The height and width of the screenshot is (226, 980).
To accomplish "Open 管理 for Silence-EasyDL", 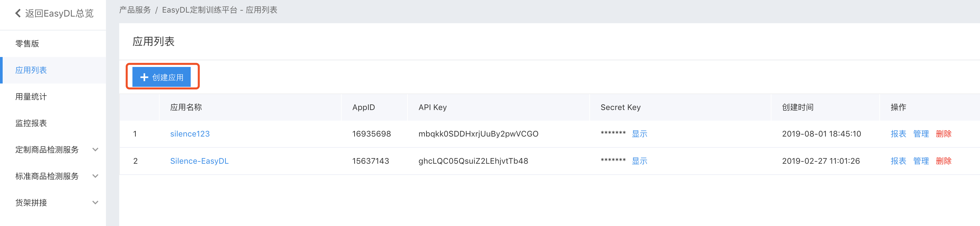I will click(x=921, y=161).
